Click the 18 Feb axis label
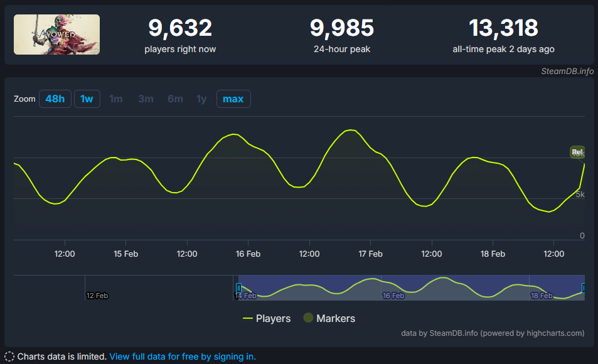This screenshot has height=364, width=598. [x=493, y=254]
